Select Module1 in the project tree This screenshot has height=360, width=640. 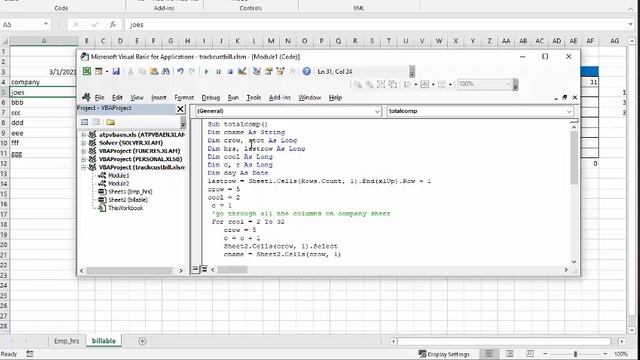118,176
